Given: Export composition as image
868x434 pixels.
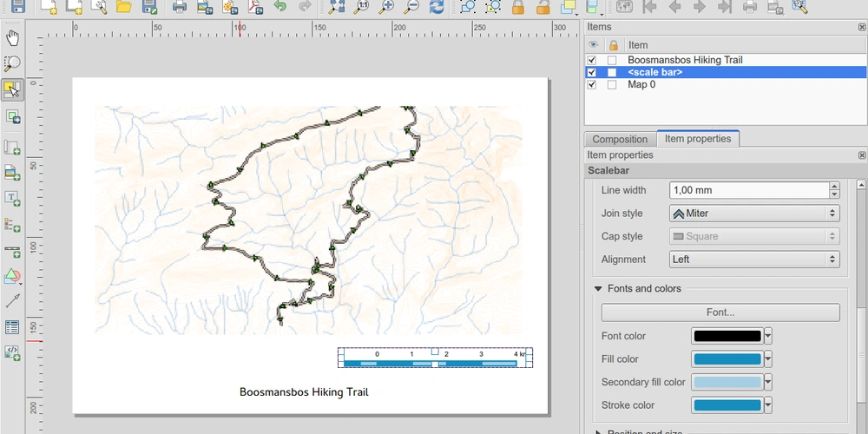Looking at the screenshot, I should coord(205,6).
